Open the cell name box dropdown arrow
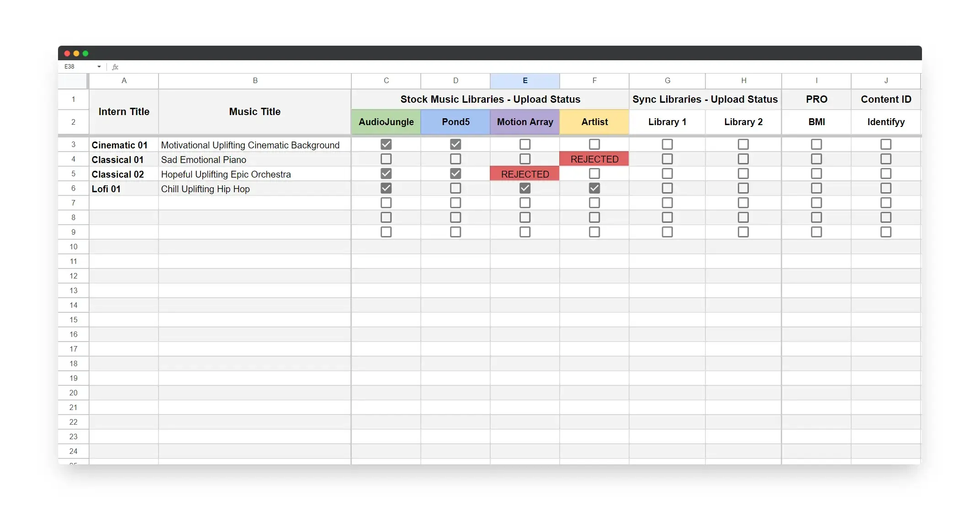This screenshot has width=980, height=510. [x=99, y=67]
